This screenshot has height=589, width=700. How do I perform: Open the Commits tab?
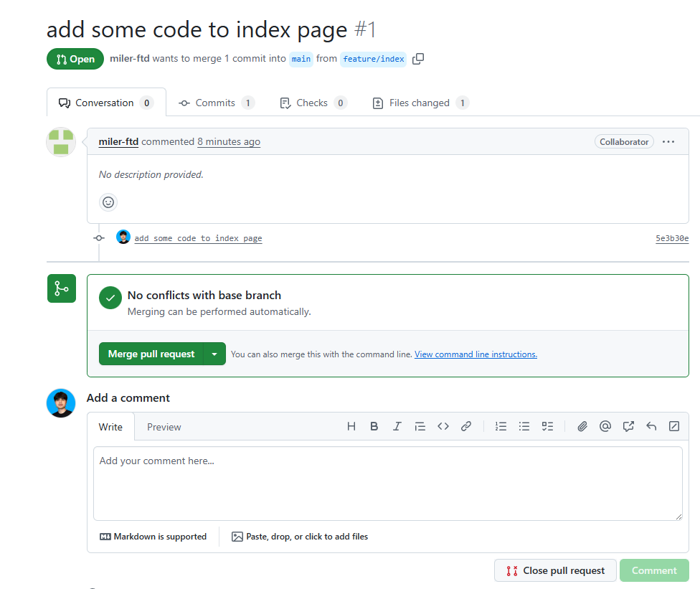click(215, 103)
